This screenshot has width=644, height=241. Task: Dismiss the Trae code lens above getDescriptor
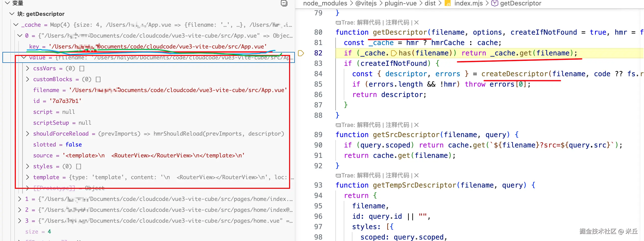coord(416,23)
